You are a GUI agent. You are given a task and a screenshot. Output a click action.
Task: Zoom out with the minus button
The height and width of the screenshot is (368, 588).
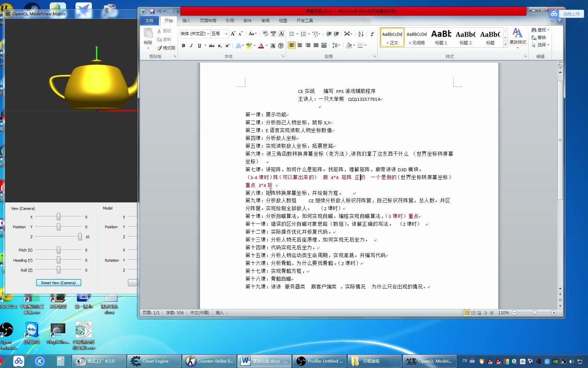point(514,313)
